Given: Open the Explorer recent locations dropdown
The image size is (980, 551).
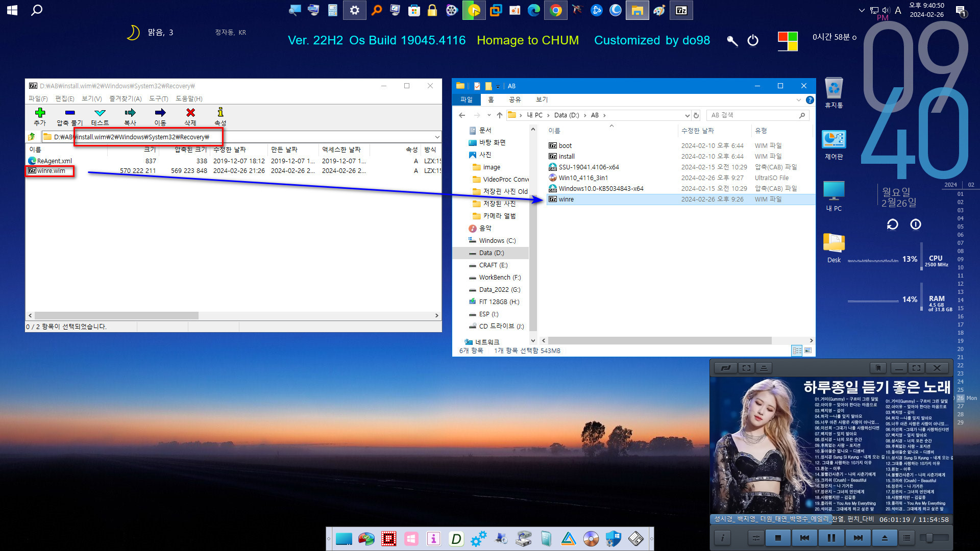Looking at the screenshot, I should pyautogui.click(x=489, y=115).
